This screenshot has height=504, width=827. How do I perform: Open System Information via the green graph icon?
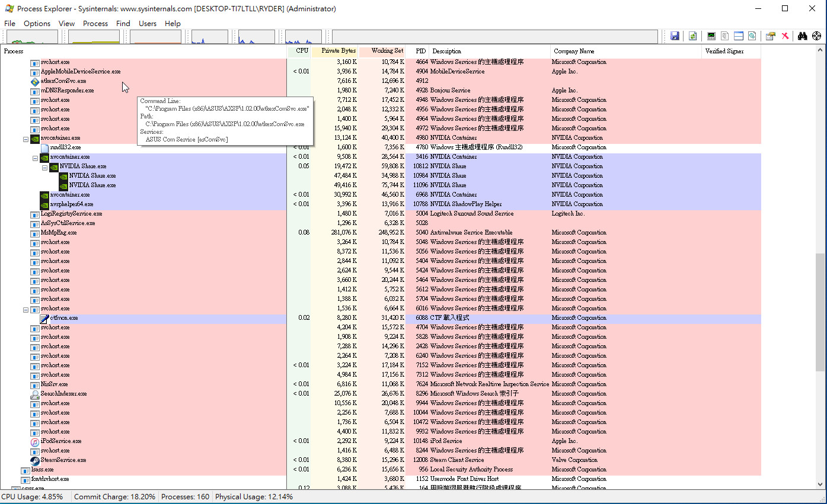click(711, 36)
